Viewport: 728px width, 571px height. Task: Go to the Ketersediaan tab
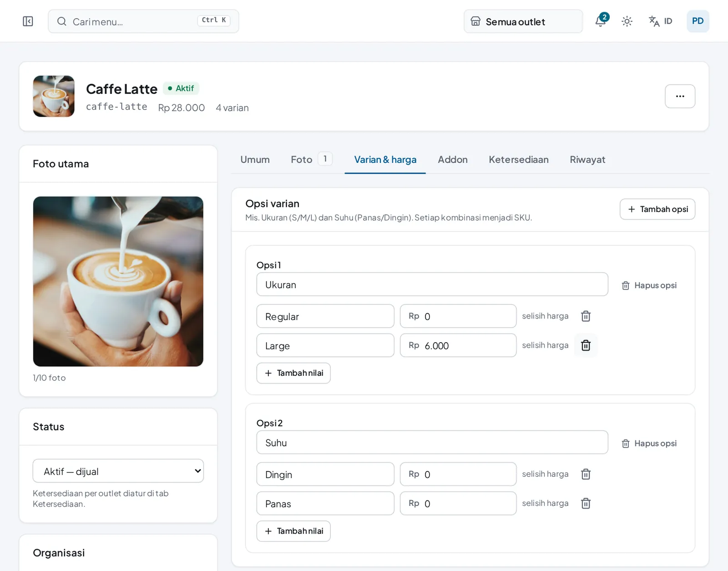click(x=519, y=160)
